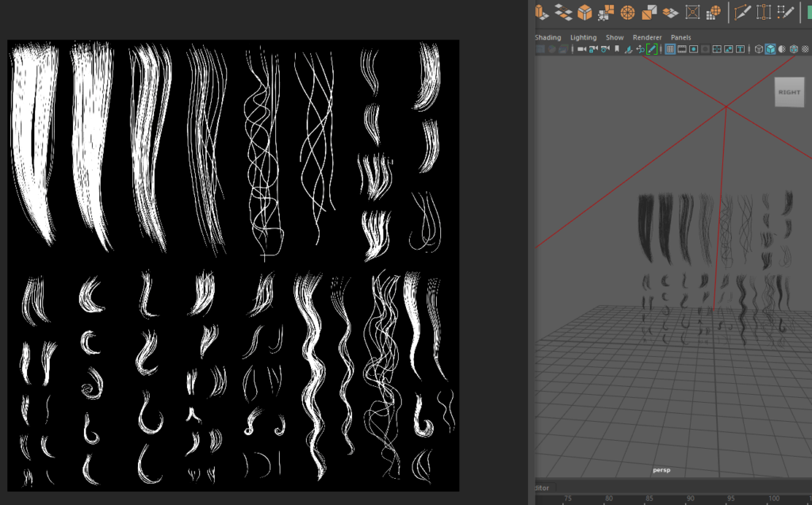Activate the Multi-Cut knife tool
The width and height of the screenshot is (812, 505).
click(743, 12)
